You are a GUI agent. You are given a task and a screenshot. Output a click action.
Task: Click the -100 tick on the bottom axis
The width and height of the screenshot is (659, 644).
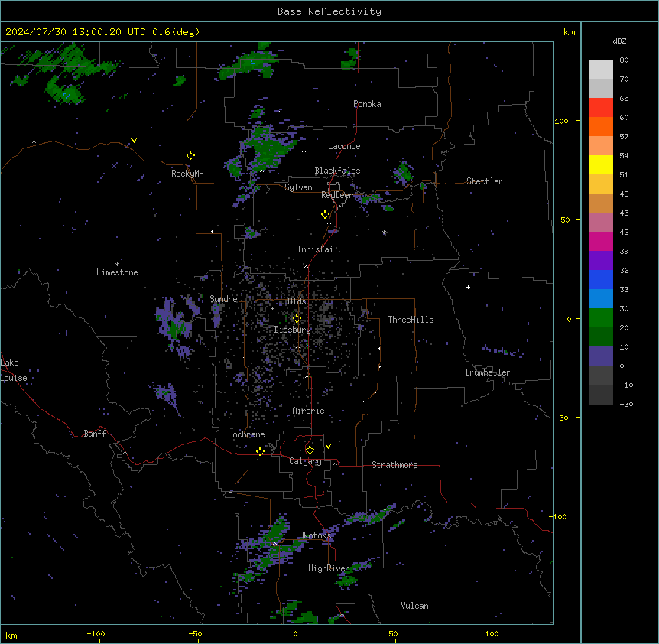pos(96,633)
